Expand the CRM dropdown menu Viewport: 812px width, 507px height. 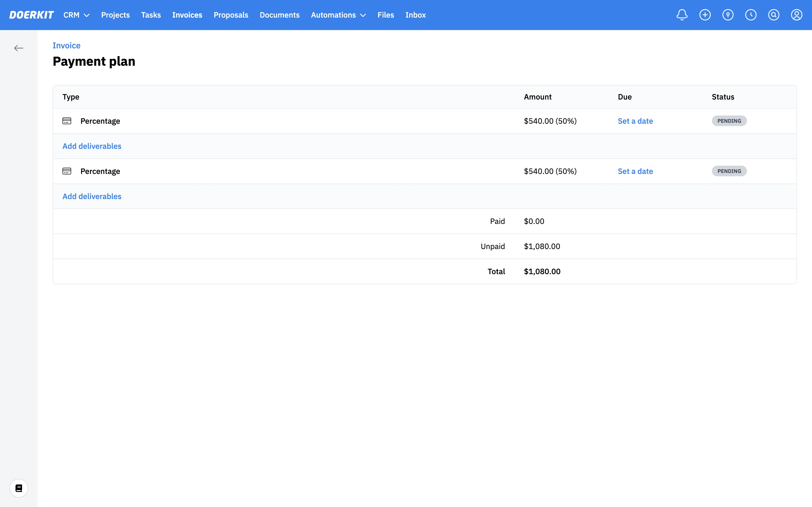(77, 15)
